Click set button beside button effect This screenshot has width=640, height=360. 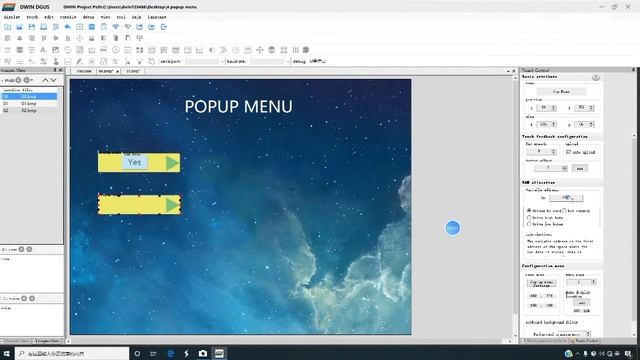pos(580,168)
